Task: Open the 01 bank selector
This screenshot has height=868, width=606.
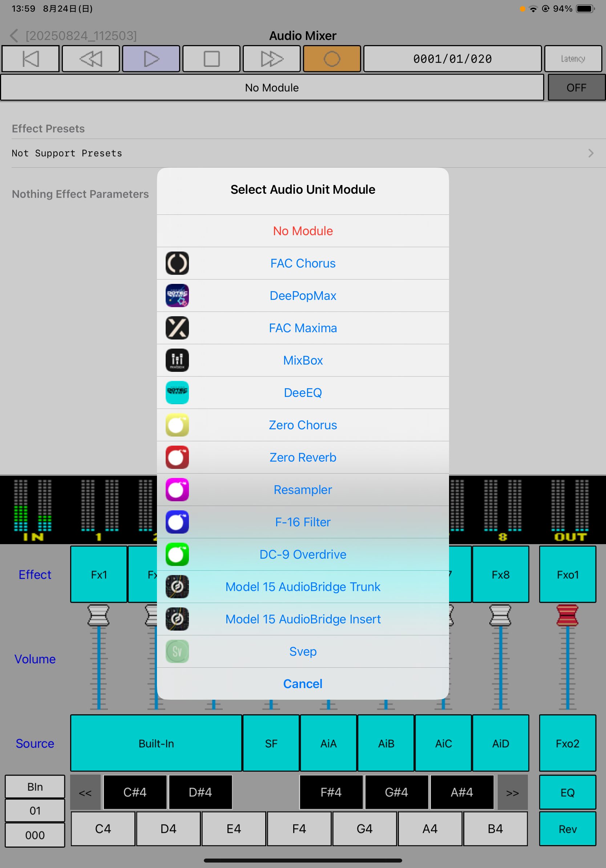Action: (x=35, y=811)
